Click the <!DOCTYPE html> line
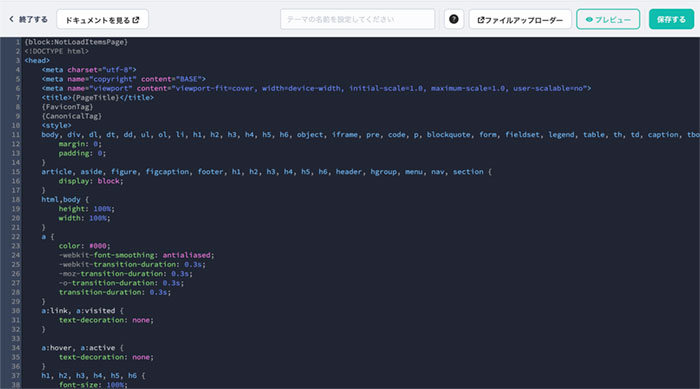 [57, 51]
